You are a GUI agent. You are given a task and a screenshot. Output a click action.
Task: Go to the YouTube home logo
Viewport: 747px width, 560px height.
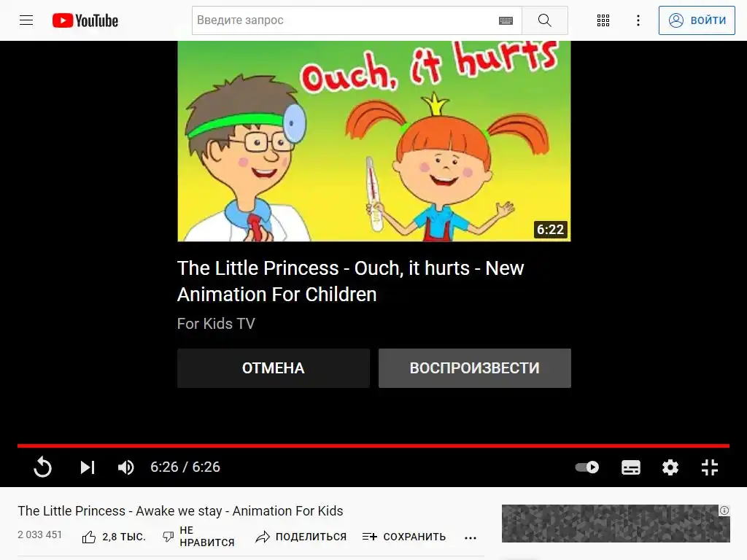(x=85, y=20)
